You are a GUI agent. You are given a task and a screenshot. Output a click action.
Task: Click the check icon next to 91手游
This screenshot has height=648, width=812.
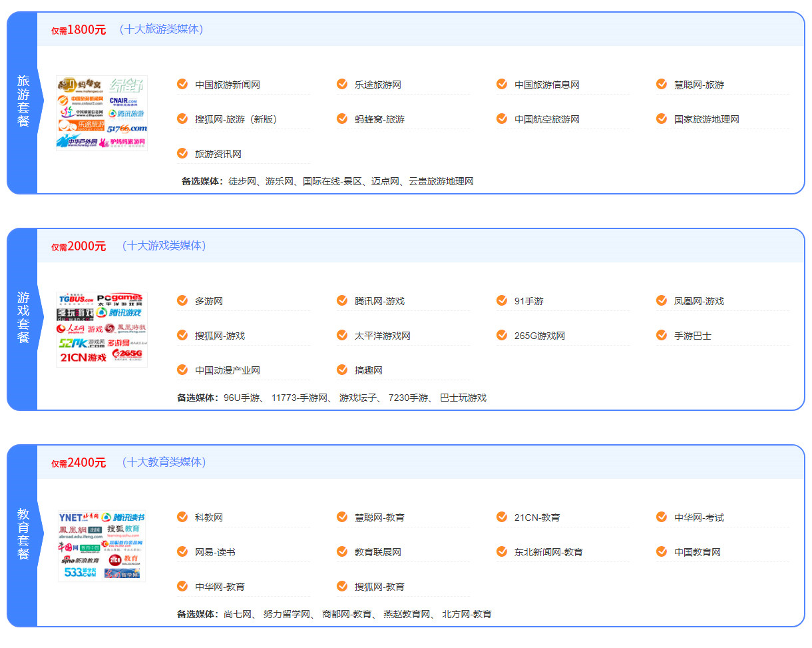(502, 300)
